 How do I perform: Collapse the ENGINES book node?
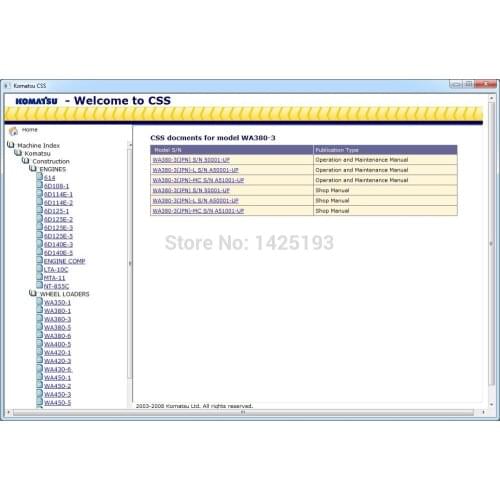(x=33, y=169)
